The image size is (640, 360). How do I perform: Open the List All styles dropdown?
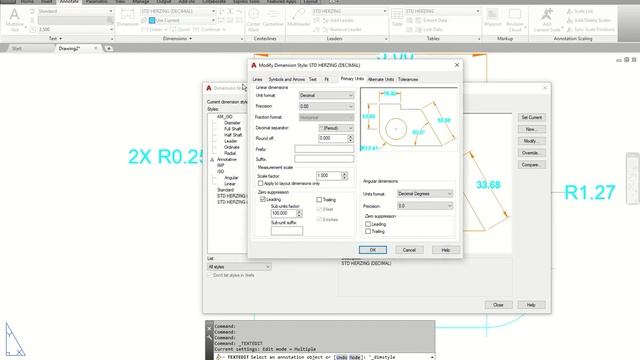239,267
